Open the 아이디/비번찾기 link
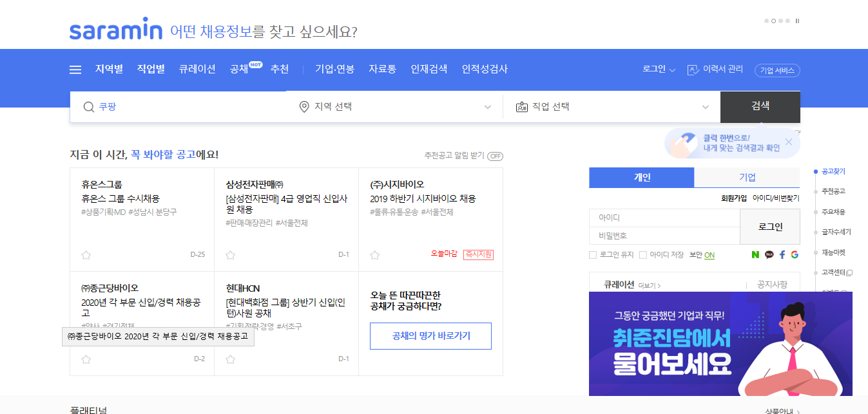 coord(776,198)
